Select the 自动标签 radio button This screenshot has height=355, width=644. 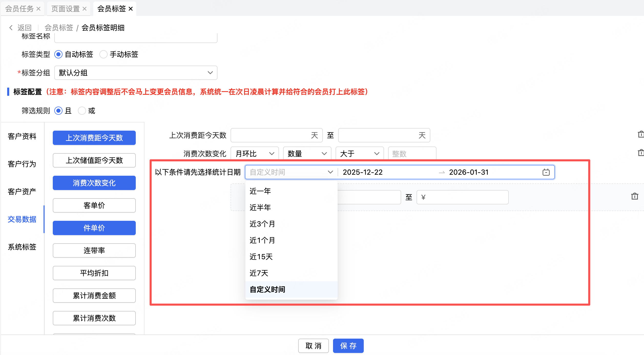pos(58,54)
